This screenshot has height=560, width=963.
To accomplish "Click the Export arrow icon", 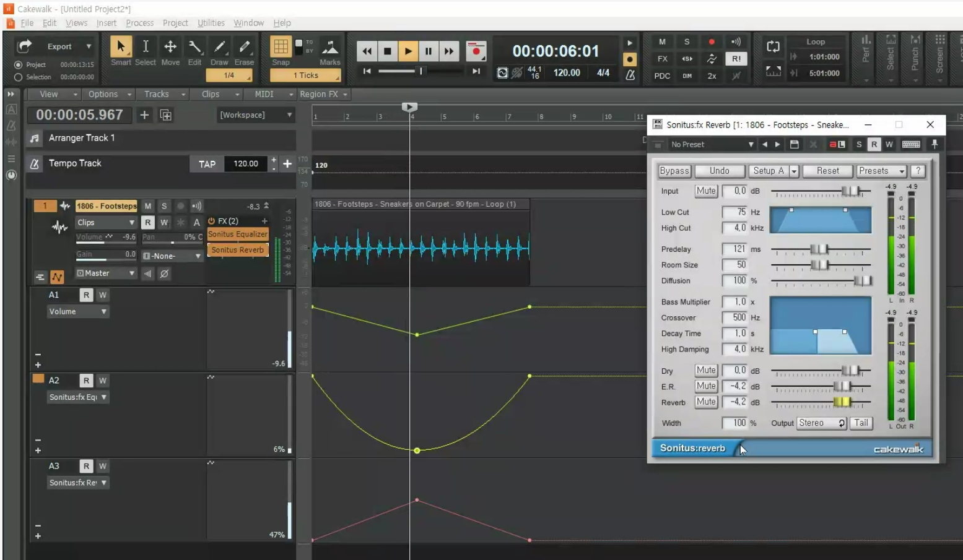I will (x=25, y=46).
